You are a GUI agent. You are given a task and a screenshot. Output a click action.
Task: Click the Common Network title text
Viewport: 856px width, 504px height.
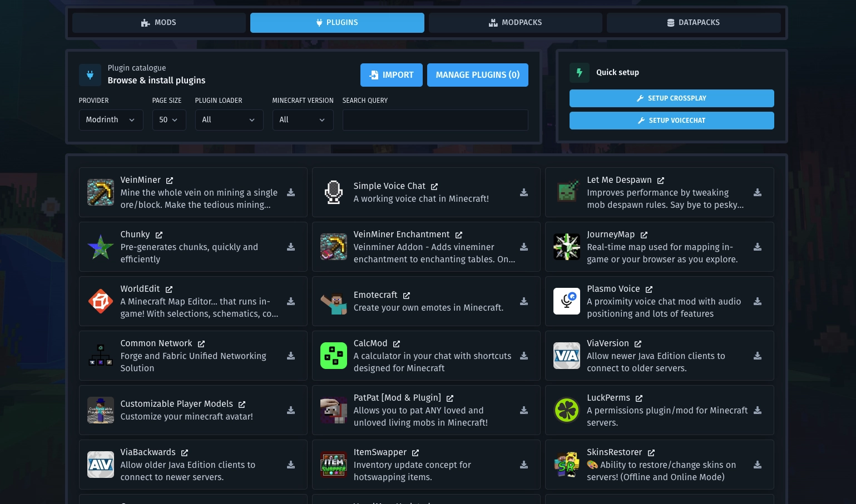click(x=156, y=343)
